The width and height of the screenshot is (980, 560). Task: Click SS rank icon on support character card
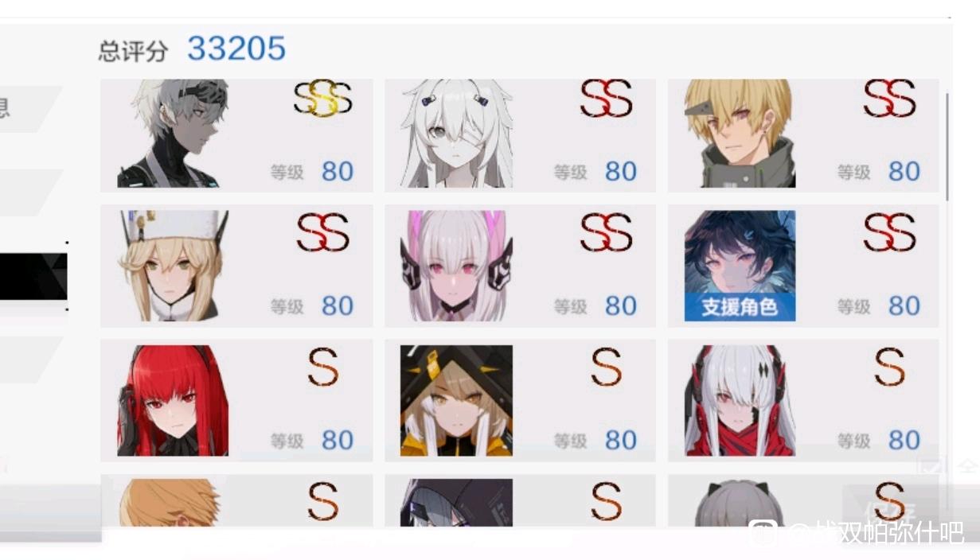(890, 232)
